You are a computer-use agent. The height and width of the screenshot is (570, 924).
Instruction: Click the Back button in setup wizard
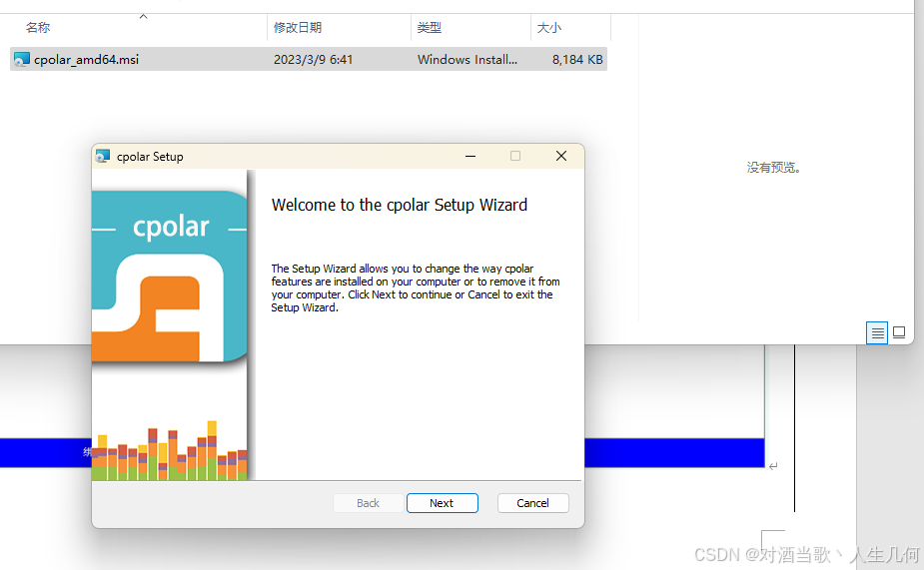click(369, 503)
